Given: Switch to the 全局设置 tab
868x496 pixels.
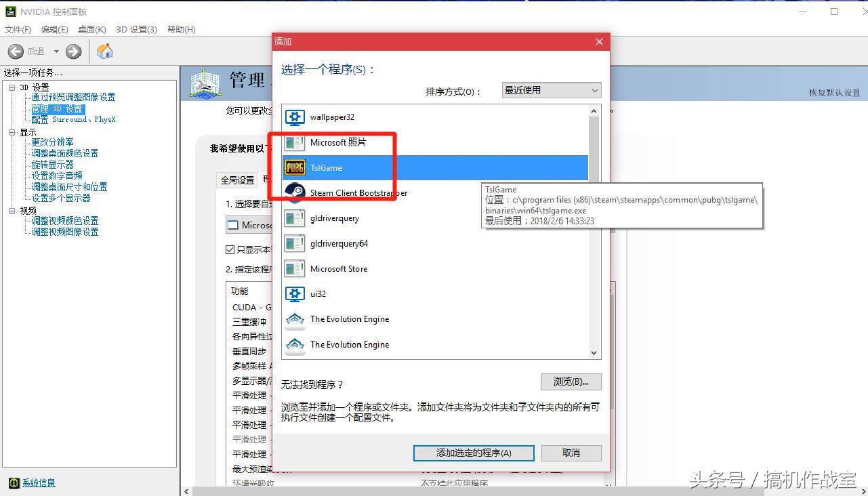Looking at the screenshot, I should (x=239, y=180).
